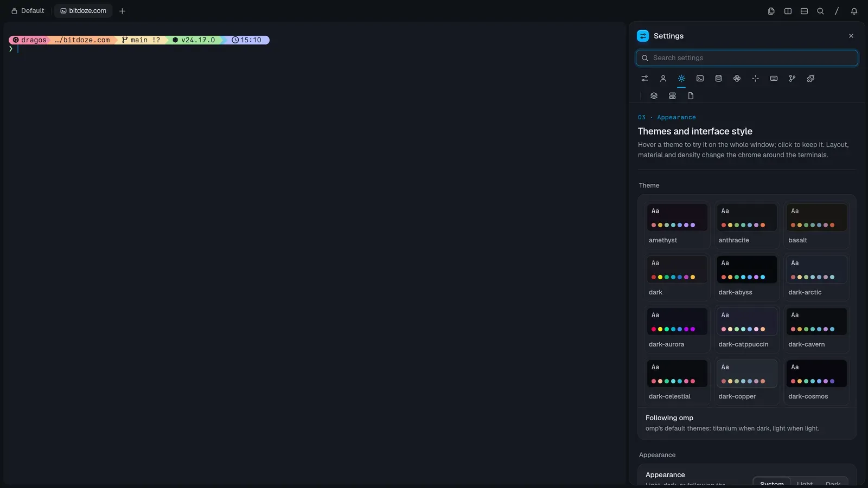Switch to the Default workspace tab
868x488 pixels.
click(x=28, y=11)
